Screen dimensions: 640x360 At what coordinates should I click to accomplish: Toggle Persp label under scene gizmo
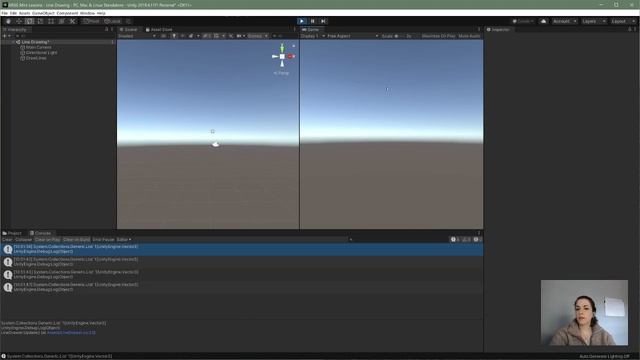281,73
